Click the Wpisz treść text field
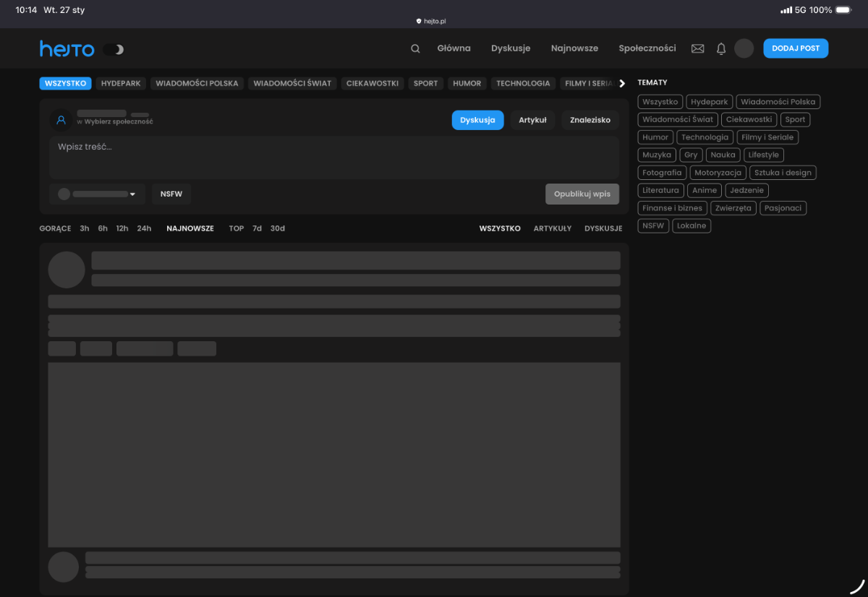The width and height of the screenshot is (868, 597). point(333,157)
